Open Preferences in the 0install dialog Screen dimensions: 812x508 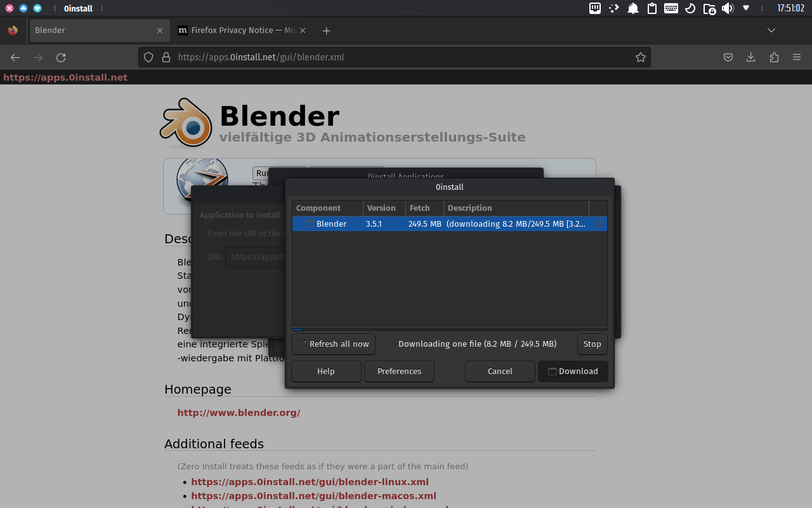[x=399, y=371]
